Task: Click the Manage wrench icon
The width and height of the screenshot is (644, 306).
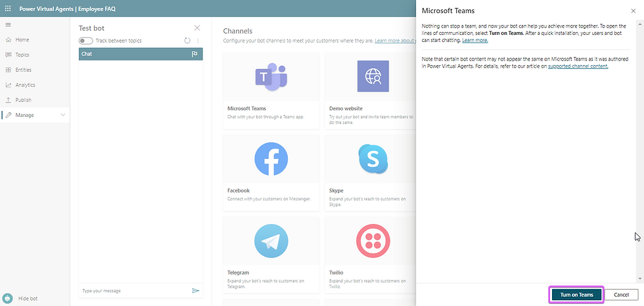Action: (8, 116)
